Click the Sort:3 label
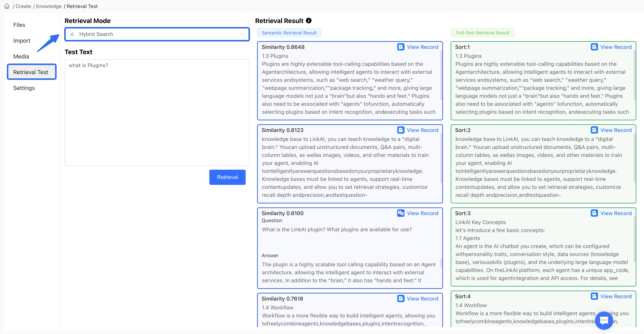This screenshot has width=644, height=334. [463, 213]
